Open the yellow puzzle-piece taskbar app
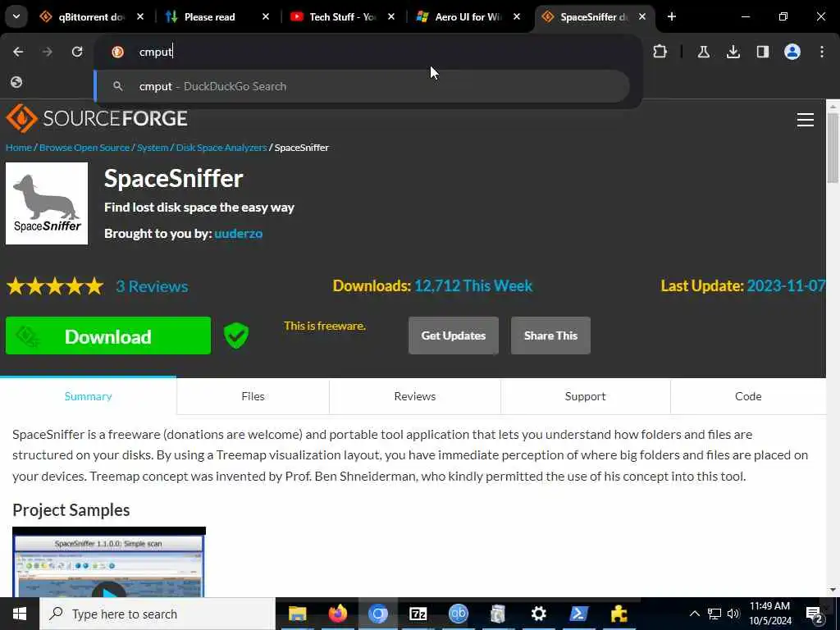 click(619, 614)
